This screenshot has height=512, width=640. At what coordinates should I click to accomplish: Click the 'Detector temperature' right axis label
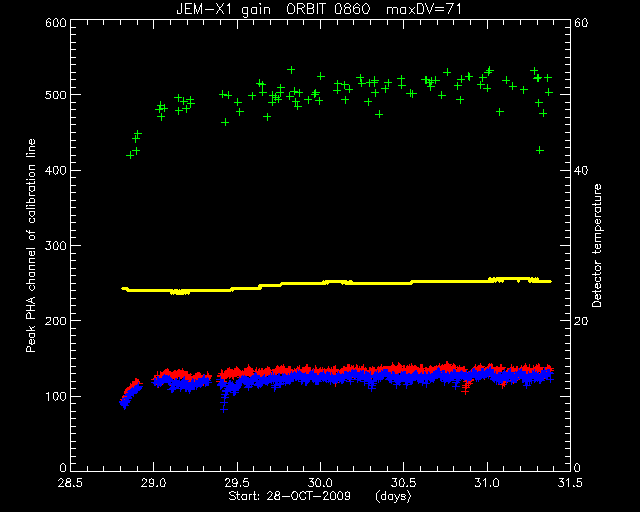click(597, 245)
